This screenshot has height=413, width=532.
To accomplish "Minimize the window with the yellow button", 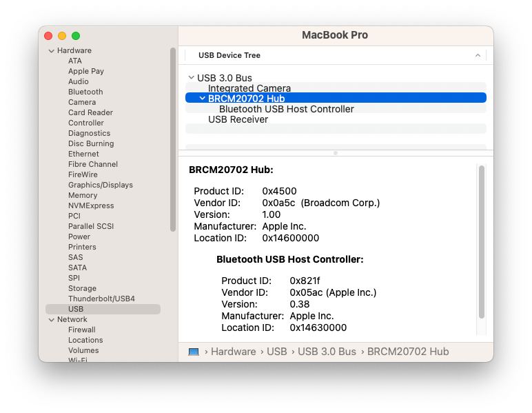I will coord(62,36).
